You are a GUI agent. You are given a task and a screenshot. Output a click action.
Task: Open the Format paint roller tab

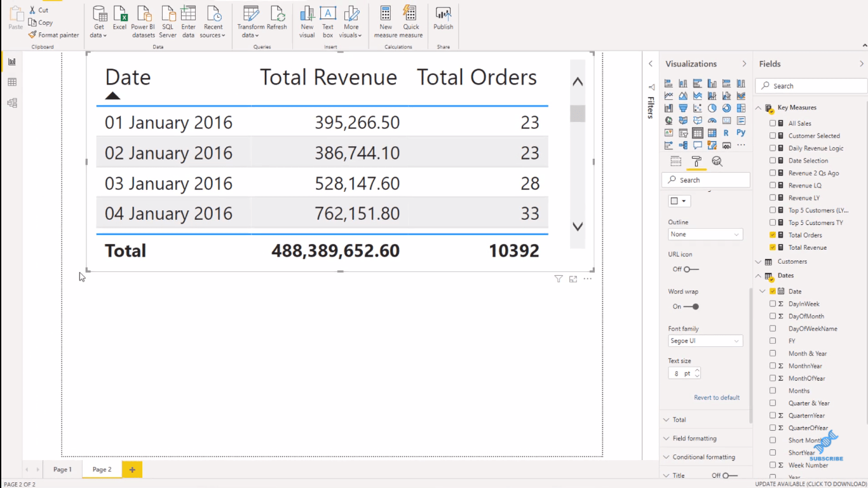pos(696,161)
